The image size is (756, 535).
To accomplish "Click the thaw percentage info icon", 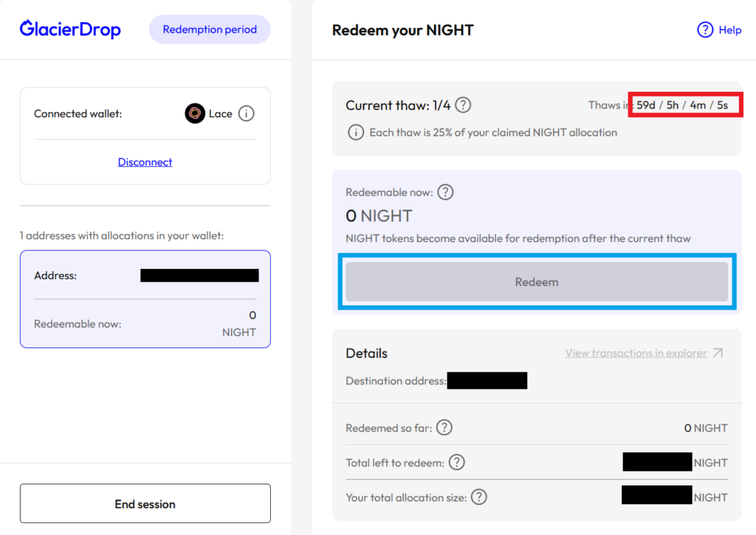I will tap(355, 132).
